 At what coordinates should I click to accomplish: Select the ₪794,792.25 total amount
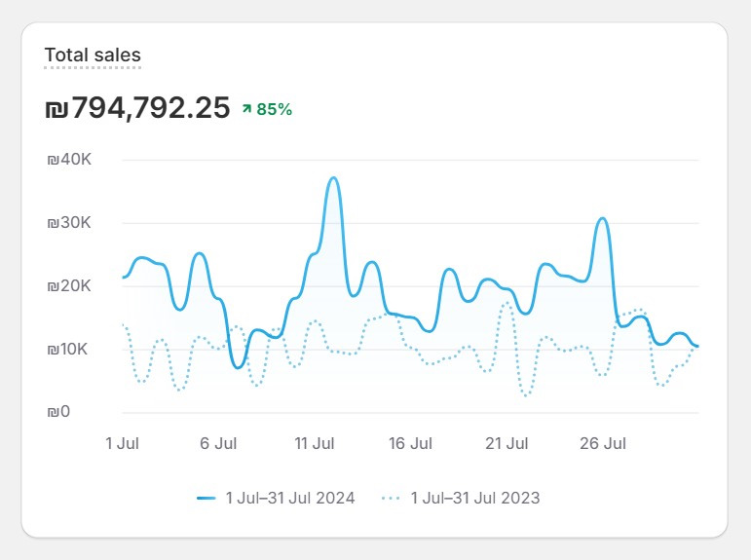[137, 108]
